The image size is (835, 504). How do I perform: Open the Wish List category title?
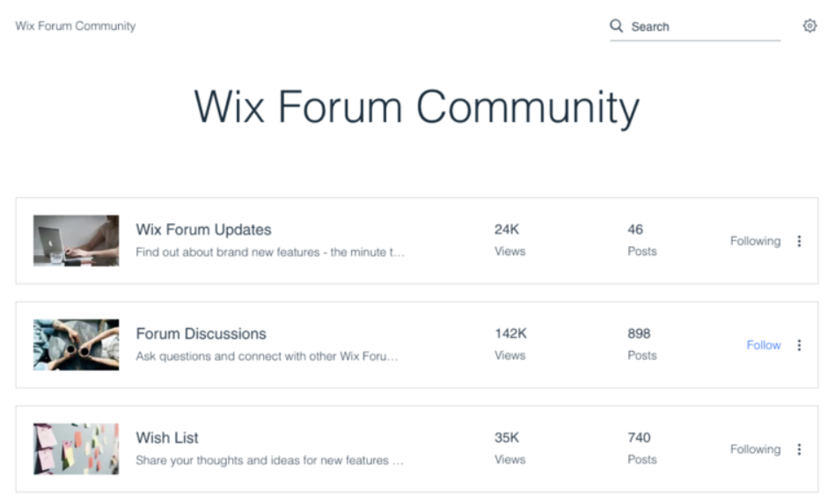point(167,437)
